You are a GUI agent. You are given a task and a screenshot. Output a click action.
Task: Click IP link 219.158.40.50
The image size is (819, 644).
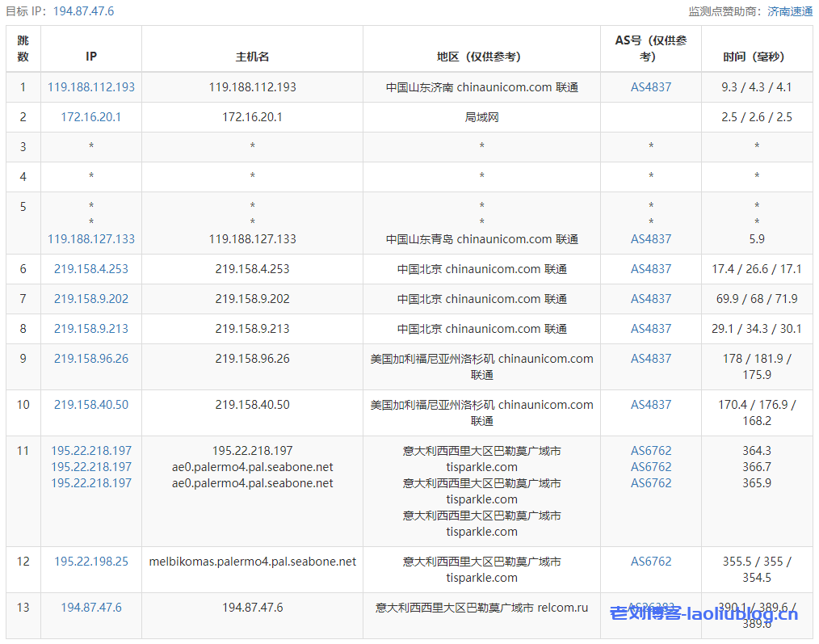[x=91, y=405]
